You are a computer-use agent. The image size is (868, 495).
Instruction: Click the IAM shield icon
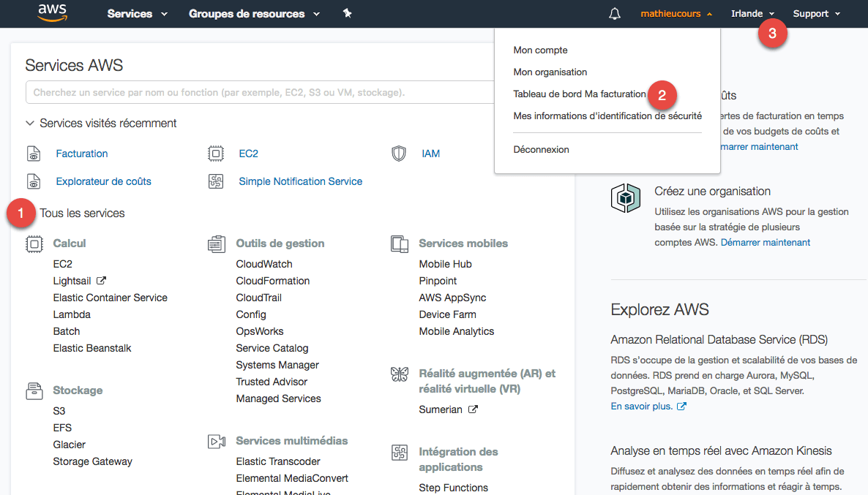399,154
